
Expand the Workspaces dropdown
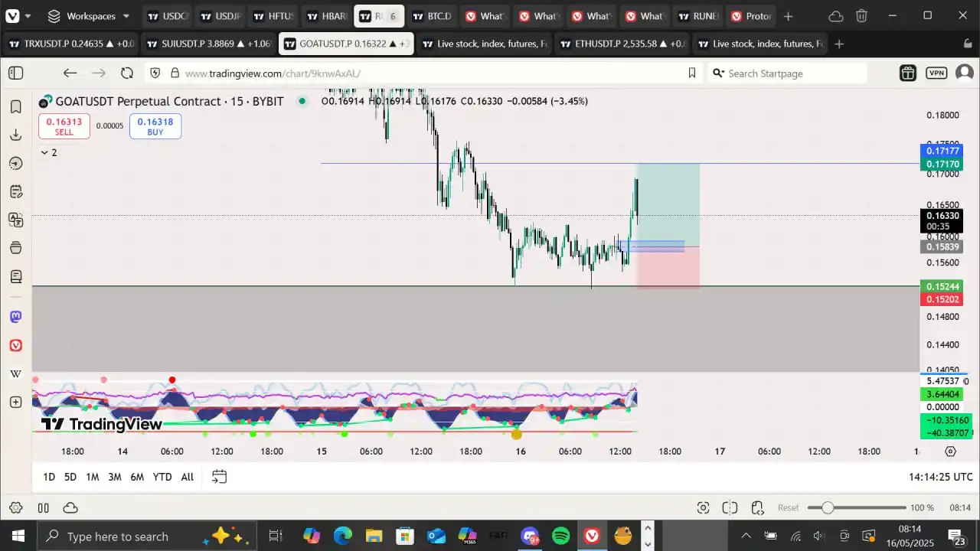(x=88, y=16)
